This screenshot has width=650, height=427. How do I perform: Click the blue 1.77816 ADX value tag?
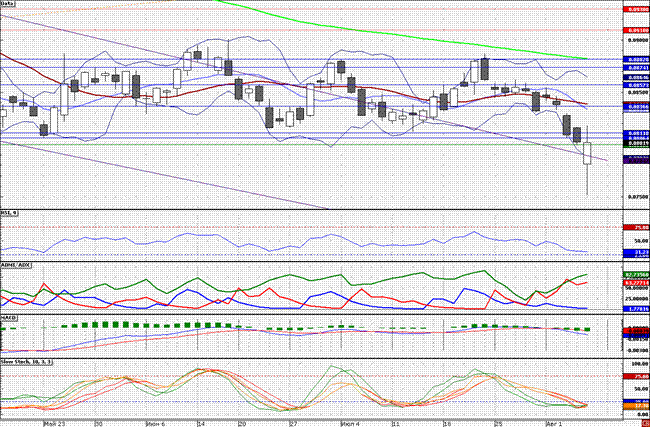(x=637, y=308)
